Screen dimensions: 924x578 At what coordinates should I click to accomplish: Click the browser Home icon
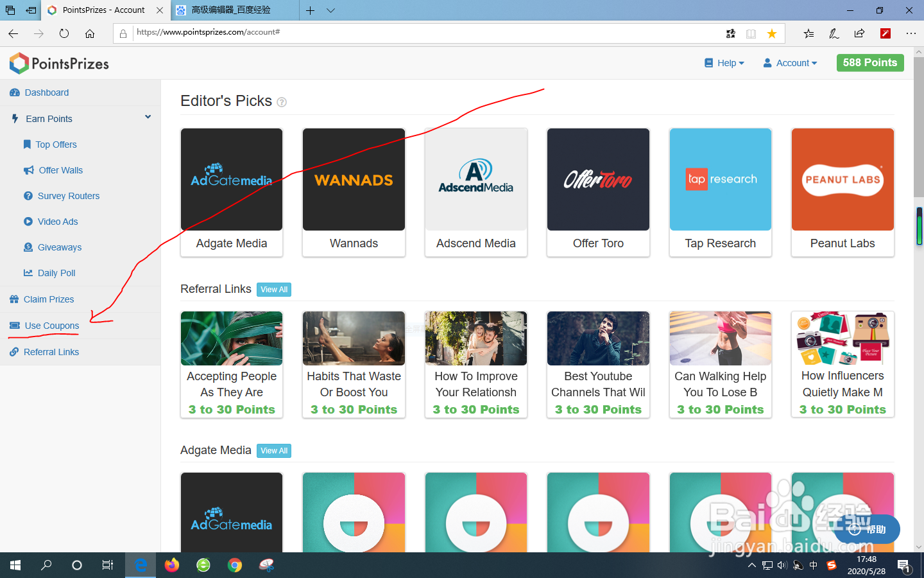coord(90,33)
